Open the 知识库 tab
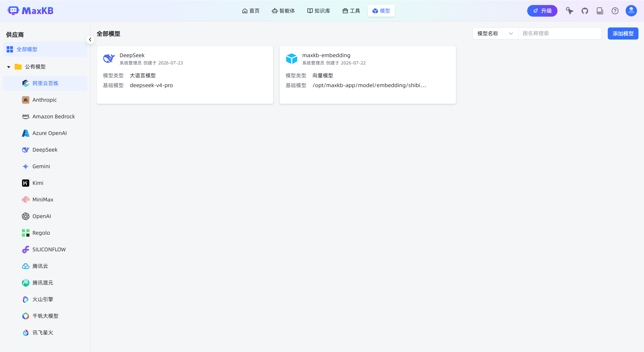The width and height of the screenshot is (644, 352). [319, 11]
